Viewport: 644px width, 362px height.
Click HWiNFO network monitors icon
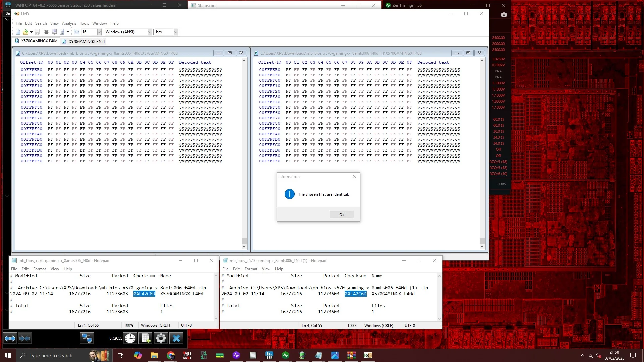click(87, 338)
